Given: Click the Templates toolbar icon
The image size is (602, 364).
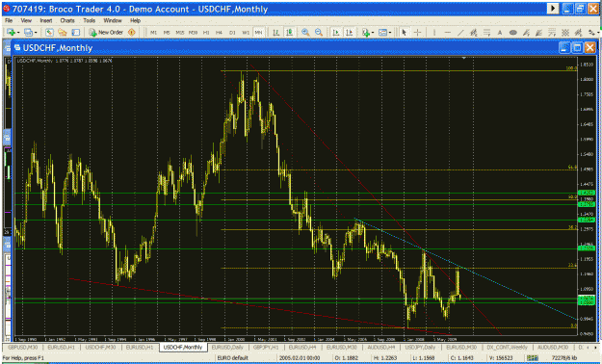Looking at the screenshot, I should (382, 33).
